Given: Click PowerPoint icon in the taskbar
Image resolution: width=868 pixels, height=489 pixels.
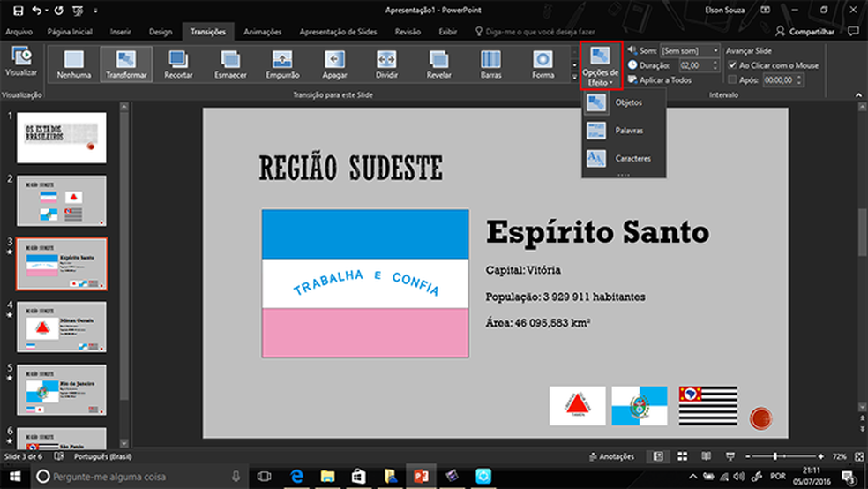Looking at the screenshot, I should click(422, 477).
